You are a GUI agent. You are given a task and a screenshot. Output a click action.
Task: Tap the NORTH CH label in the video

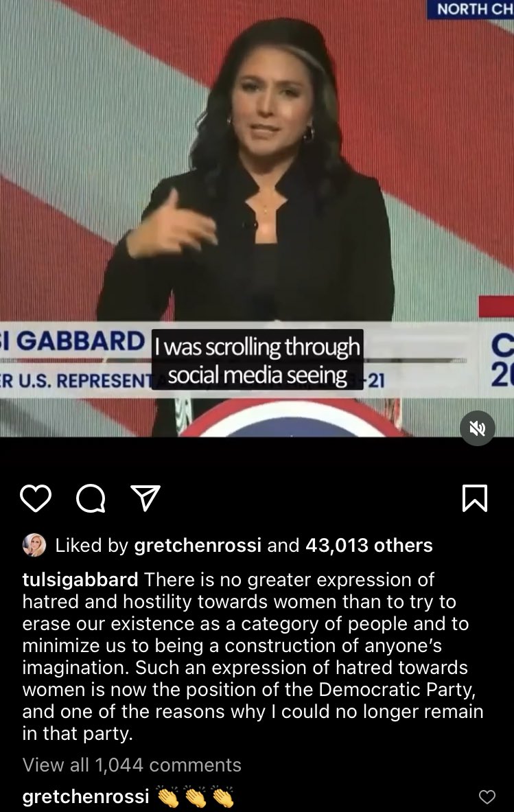point(471,10)
